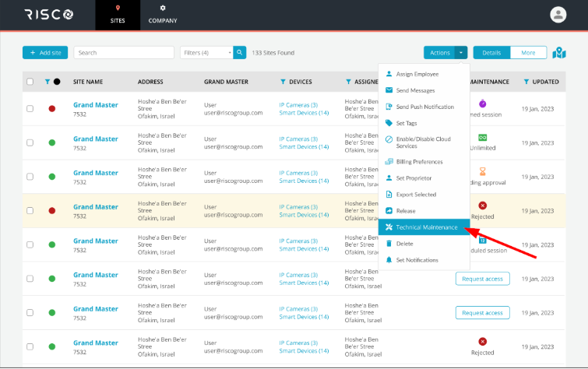Click the Rejected status icon in highlighted row
588x369 pixels.
click(x=482, y=205)
